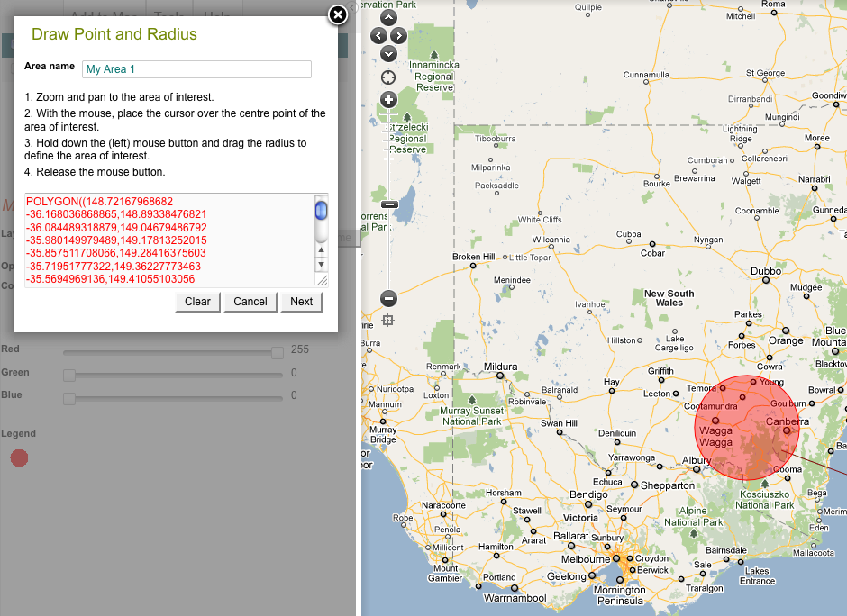The image size is (847, 616).
Task: Click the recenter map target icon
Action: pyautogui.click(x=388, y=77)
